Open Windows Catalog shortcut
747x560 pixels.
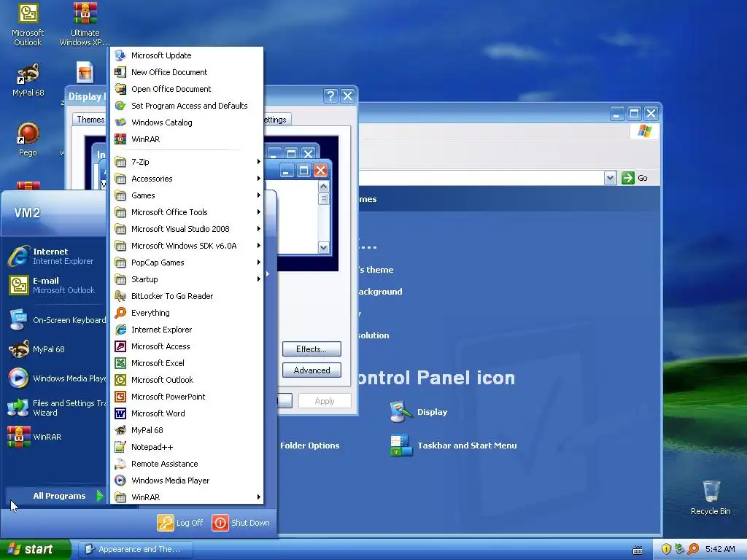[187, 122]
